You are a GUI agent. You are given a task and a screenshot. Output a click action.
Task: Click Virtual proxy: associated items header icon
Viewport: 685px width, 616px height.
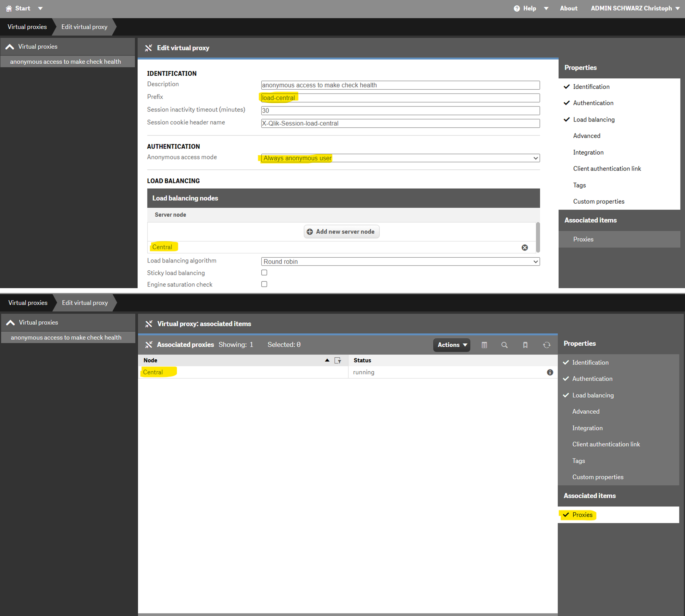149,324
